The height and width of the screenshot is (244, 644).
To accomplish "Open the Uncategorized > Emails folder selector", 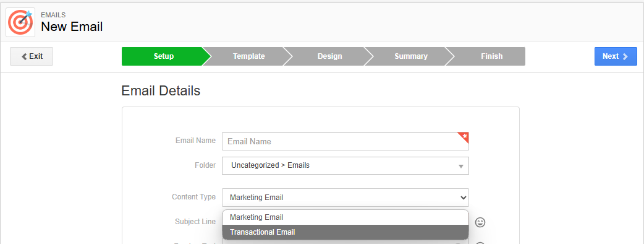I will coord(345,165).
